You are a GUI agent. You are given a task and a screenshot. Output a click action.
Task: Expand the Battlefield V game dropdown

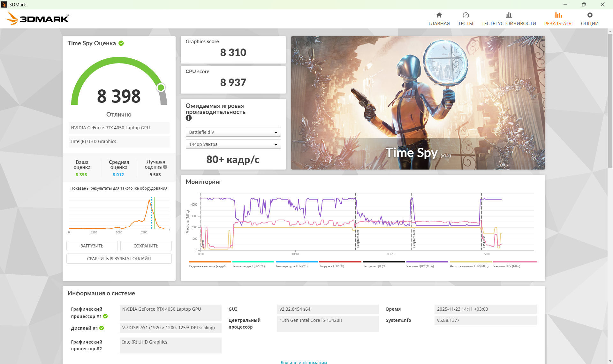coord(233,132)
